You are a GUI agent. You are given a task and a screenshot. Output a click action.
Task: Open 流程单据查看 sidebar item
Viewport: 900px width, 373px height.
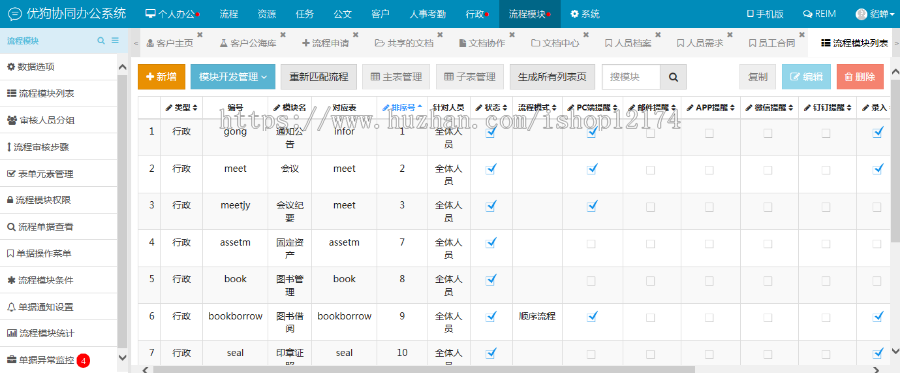click(x=59, y=227)
